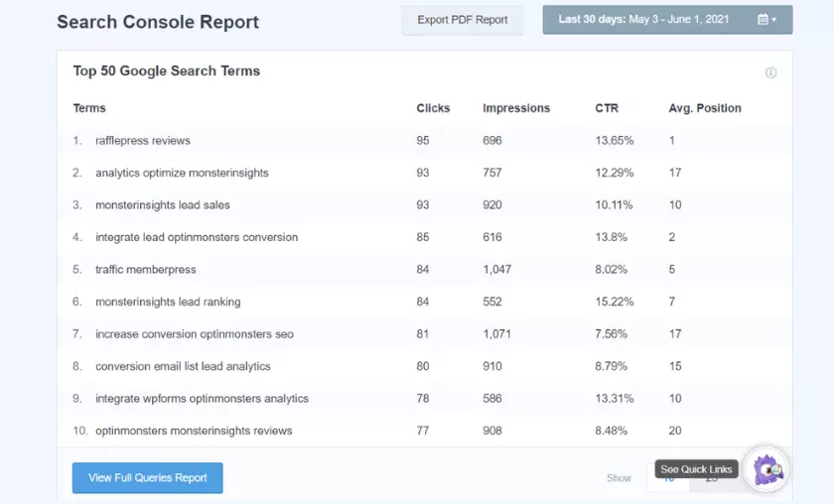Viewport: 834px width, 504px height.
Task: Select monsterinsights lead sales term
Action: [163, 204]
